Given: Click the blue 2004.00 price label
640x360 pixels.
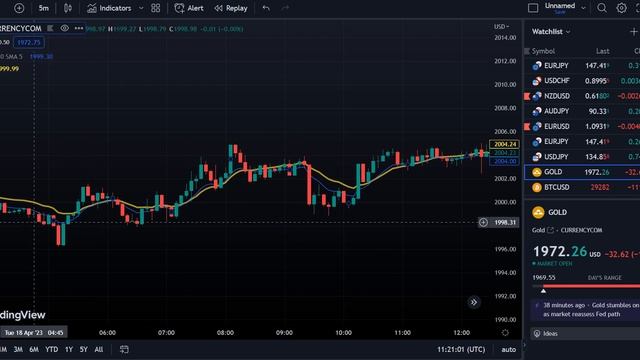Looking at the screenshot, I should tap(504, 161).
